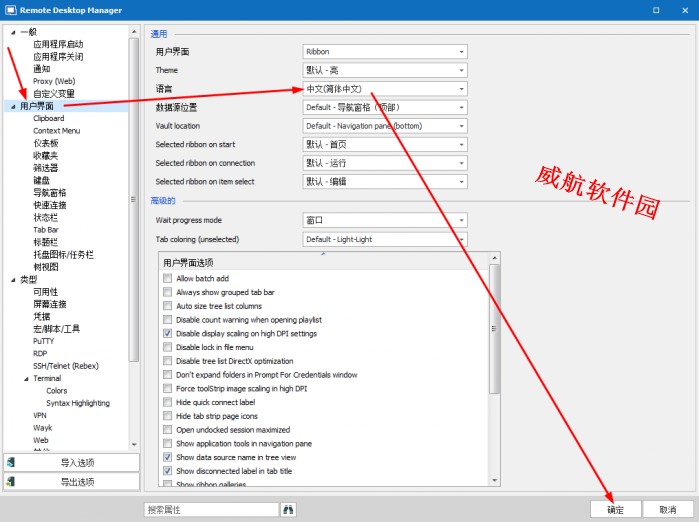The width and height of the screenshot is (699, 522).
Task: Click the Remote Desktop Manager title icon
Action: pos(11,10)
